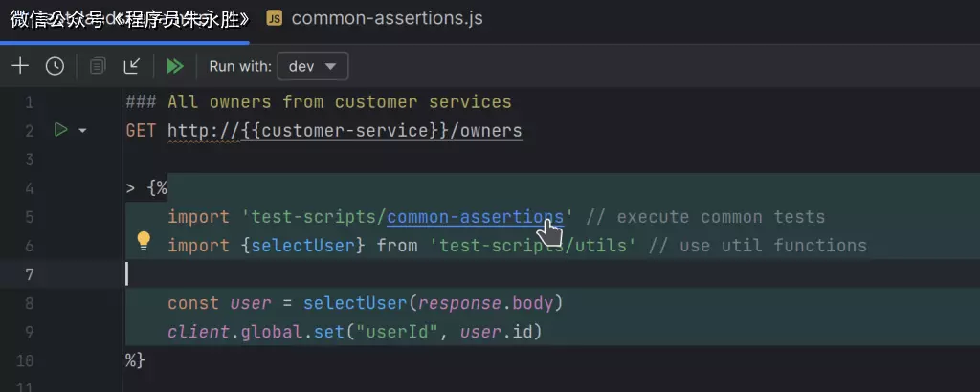Click the JS file icon on tab
The height and width of the screenshot is (392, 980).
tap(275, 19)
